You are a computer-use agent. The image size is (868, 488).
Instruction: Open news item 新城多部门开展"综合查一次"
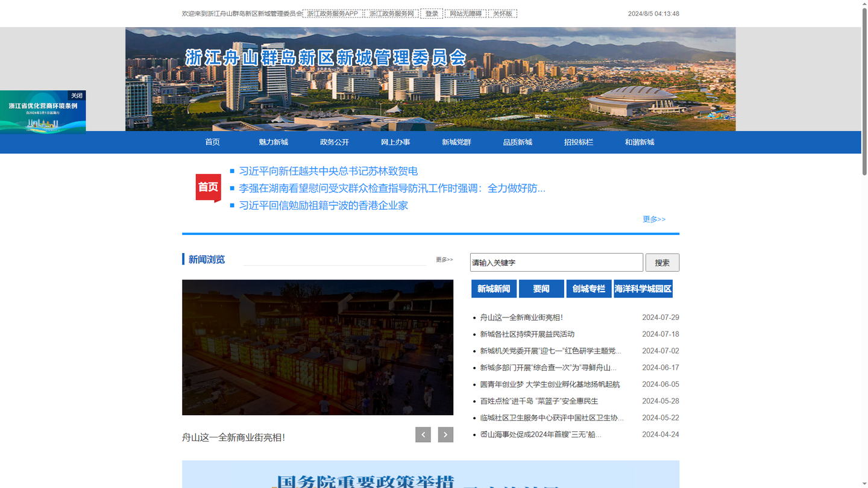tap(548, 368)
